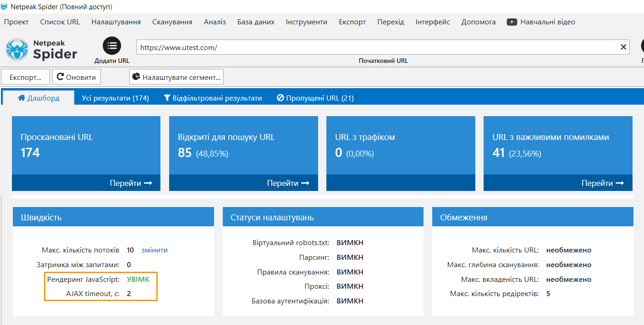
Task: Click Перейти under Відкриті для пошуку URL
Action: (288, 183)
